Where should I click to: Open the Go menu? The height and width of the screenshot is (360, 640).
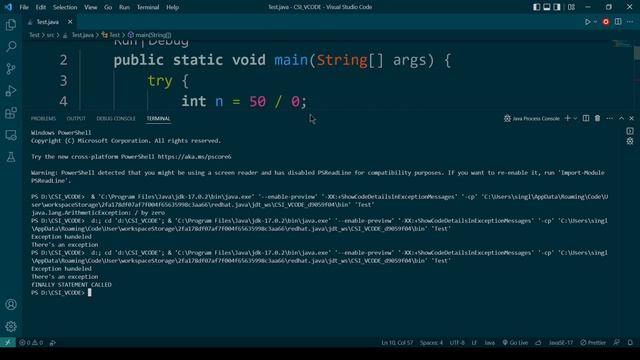pyautogui.click(x=108, y=7)
